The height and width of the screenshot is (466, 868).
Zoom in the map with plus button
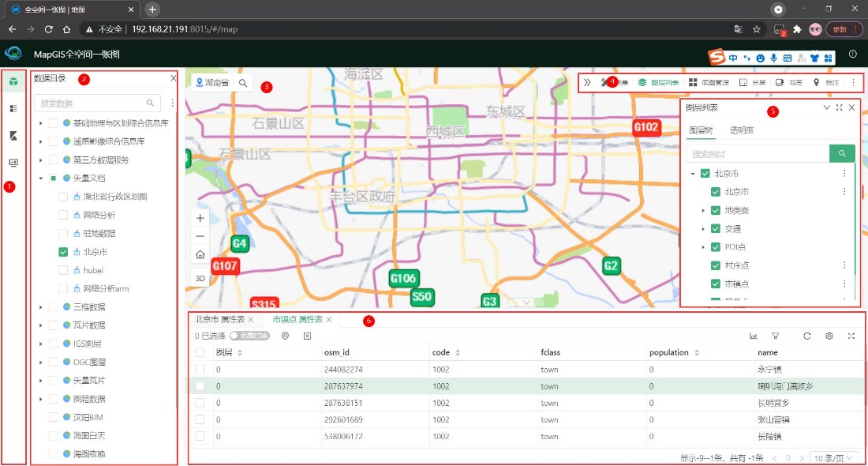tap(200, 218)
